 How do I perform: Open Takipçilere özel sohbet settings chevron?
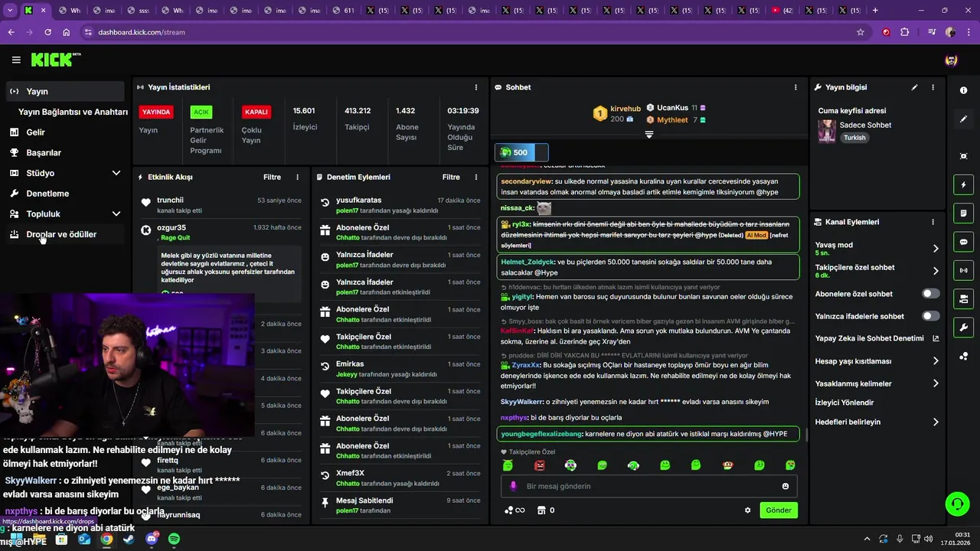(936, 271)
